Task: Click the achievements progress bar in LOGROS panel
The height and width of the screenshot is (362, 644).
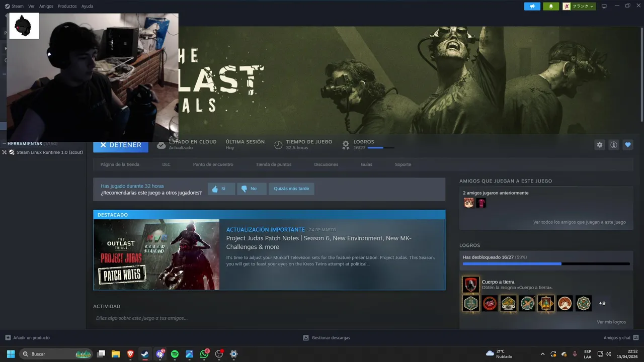Action: pyautogui.click(x=546, y=263)
